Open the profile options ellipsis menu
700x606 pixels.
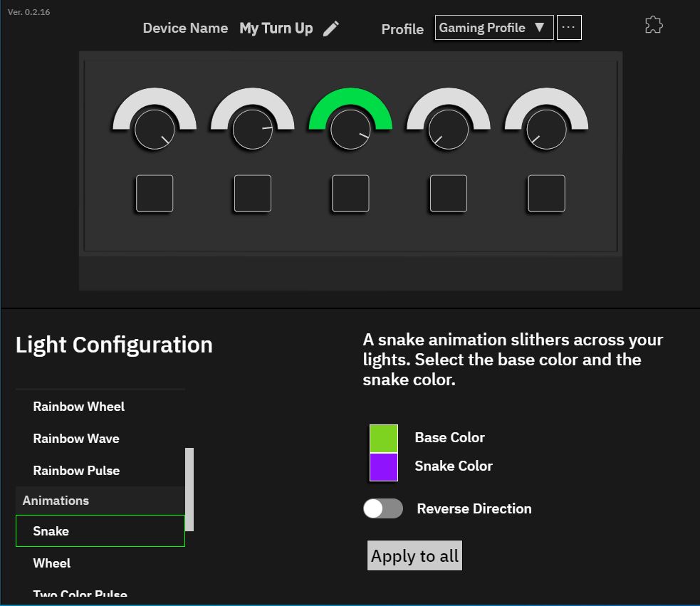click(x=568, y=28)
